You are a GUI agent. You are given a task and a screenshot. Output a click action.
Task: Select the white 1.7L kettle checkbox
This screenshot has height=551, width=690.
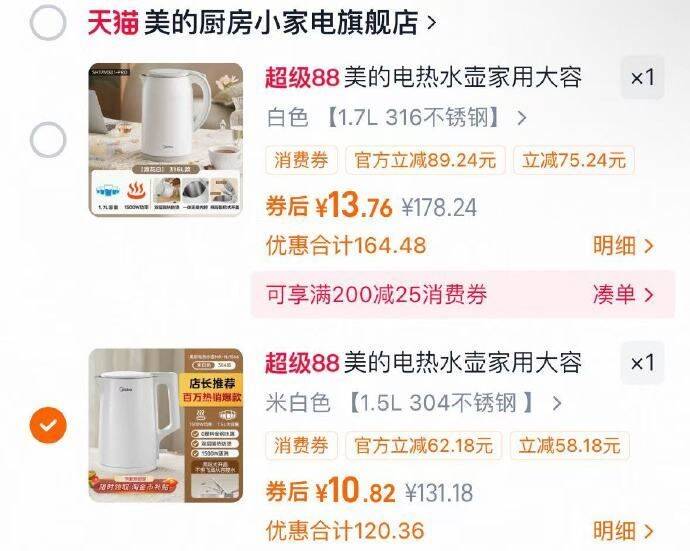click(48, 140)
